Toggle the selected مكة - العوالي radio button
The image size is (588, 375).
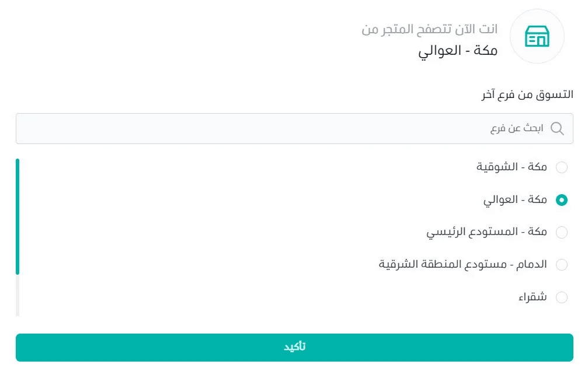[561, 200]
